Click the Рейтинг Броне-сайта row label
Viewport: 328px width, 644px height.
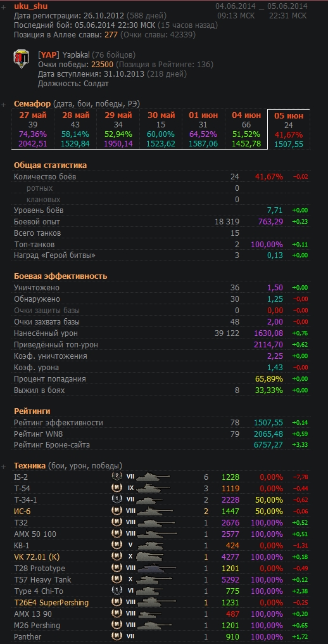pyautogui.click(x=52, y=445)
